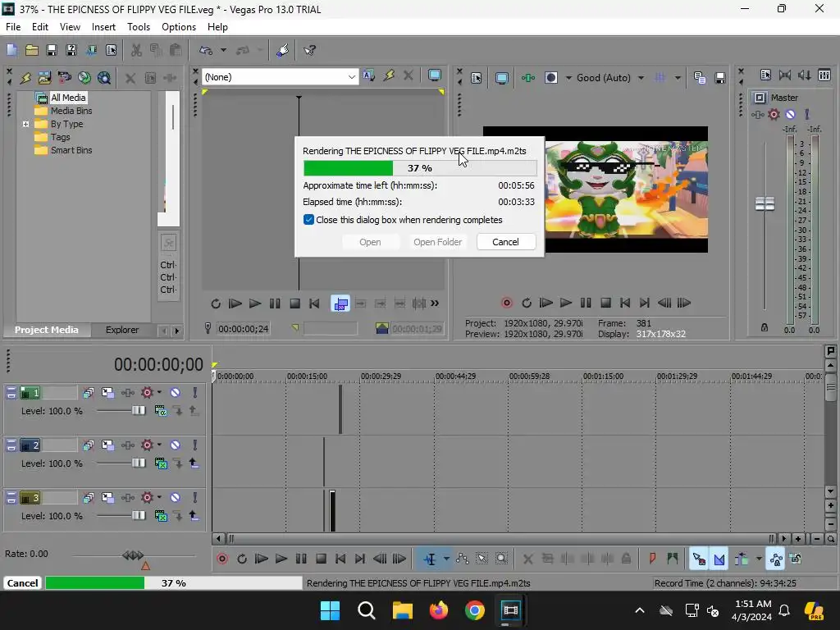The image size is (840, 630).
Task: Toggle Enable Snapping icon in timeline toolbar
Action: (x=699, y=559)
